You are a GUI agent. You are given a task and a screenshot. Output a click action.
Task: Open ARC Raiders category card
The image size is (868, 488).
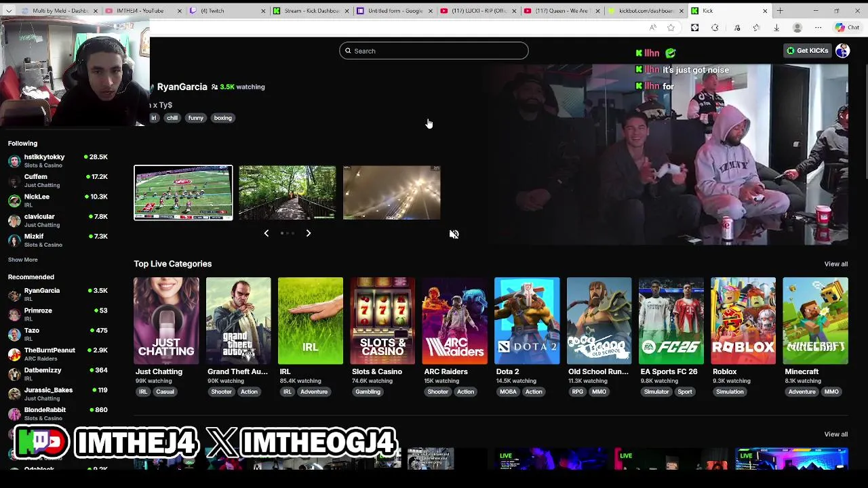click(454, 321)
